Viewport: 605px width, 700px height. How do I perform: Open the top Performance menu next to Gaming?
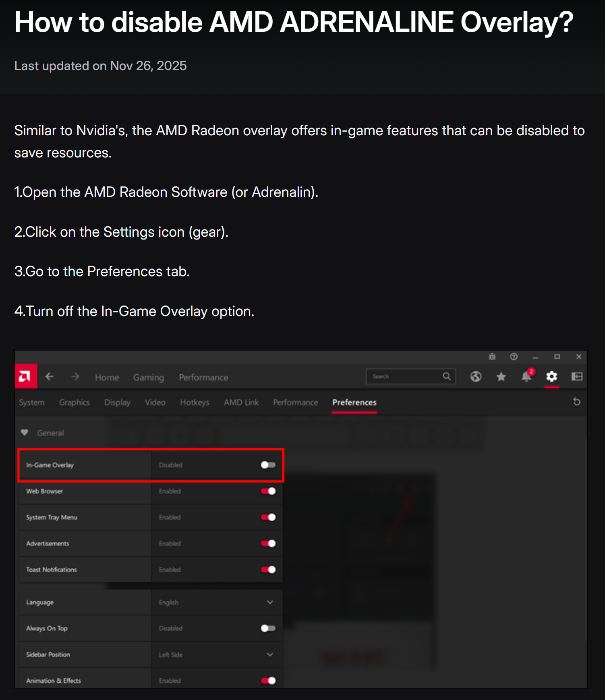[x=203, y=377]
